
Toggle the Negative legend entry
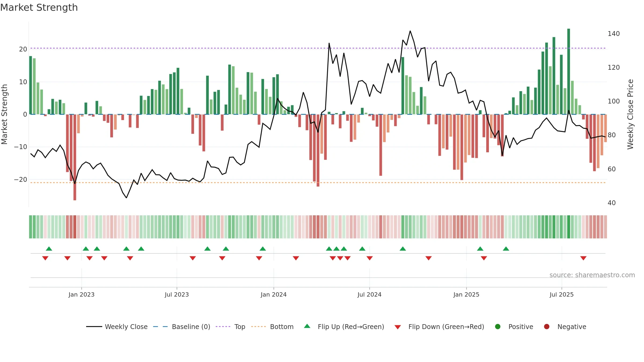point(565,327)
